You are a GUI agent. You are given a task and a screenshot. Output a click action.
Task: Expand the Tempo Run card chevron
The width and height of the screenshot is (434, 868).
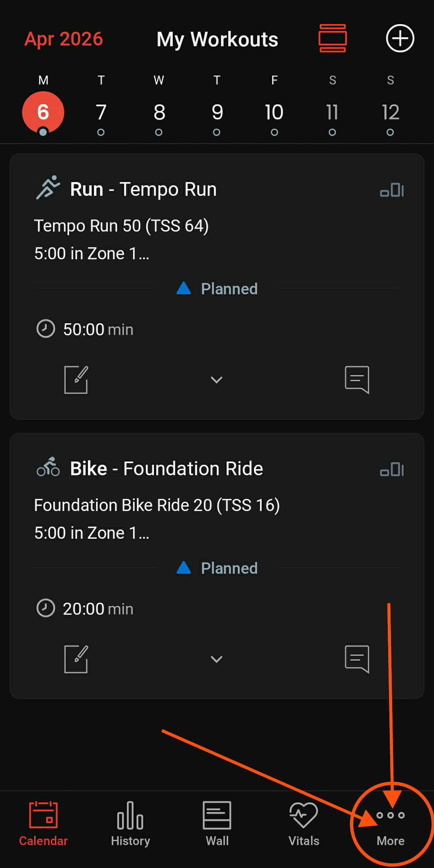click(x=217, y=380)
